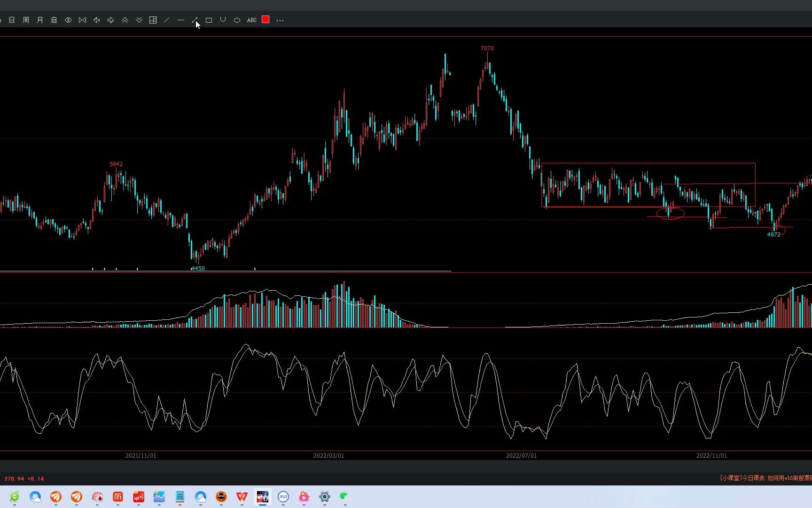This screenshot has height=508, width=812.
Task: Click the 7070 high price label
Action: 487,48
